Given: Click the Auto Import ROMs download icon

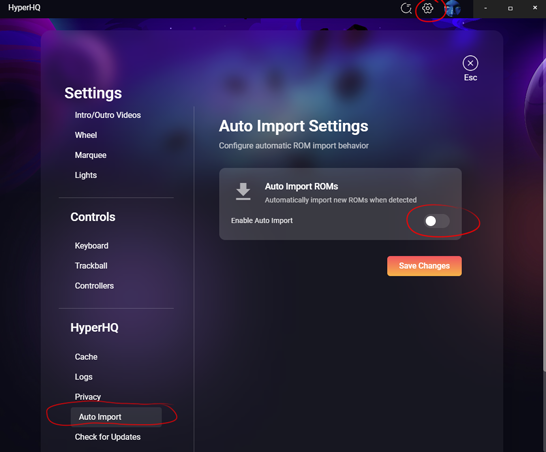Looking at the screenshot, I should coord(243,191).
